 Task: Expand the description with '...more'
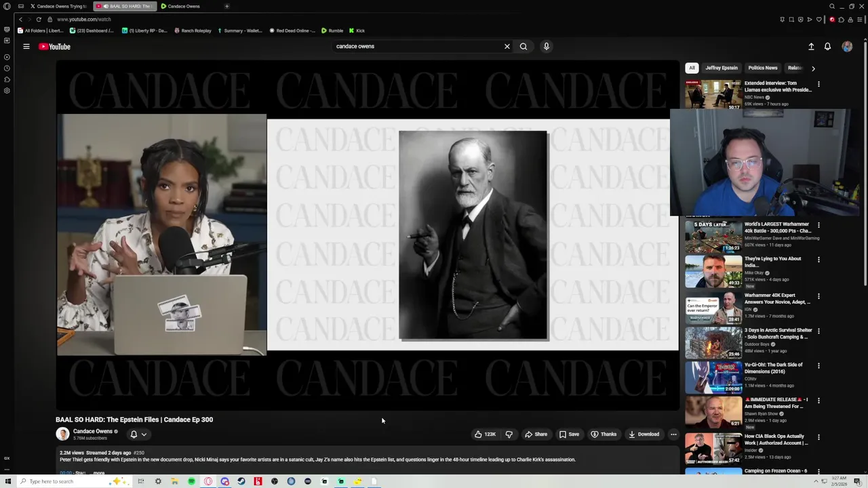coord(98,473)
